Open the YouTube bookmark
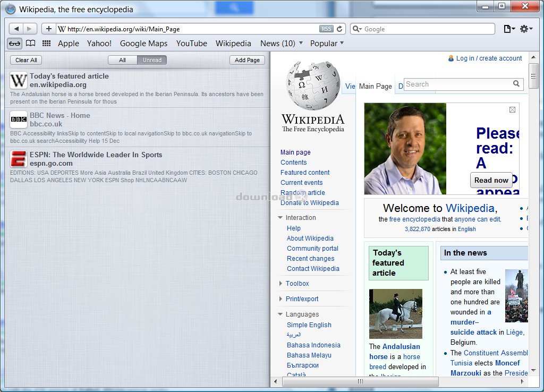544x392 pixels. [191, 44]
